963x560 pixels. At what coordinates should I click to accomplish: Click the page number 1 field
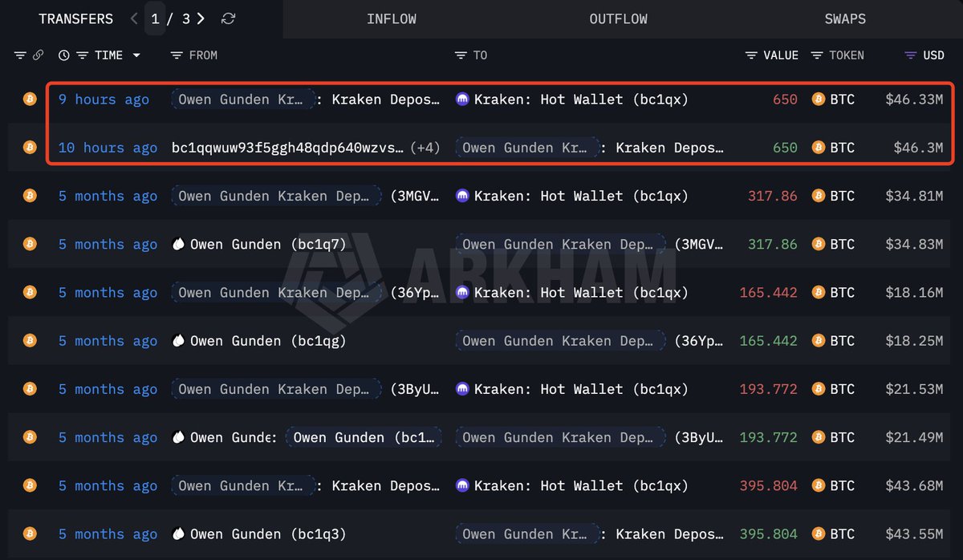click(155, 18)
